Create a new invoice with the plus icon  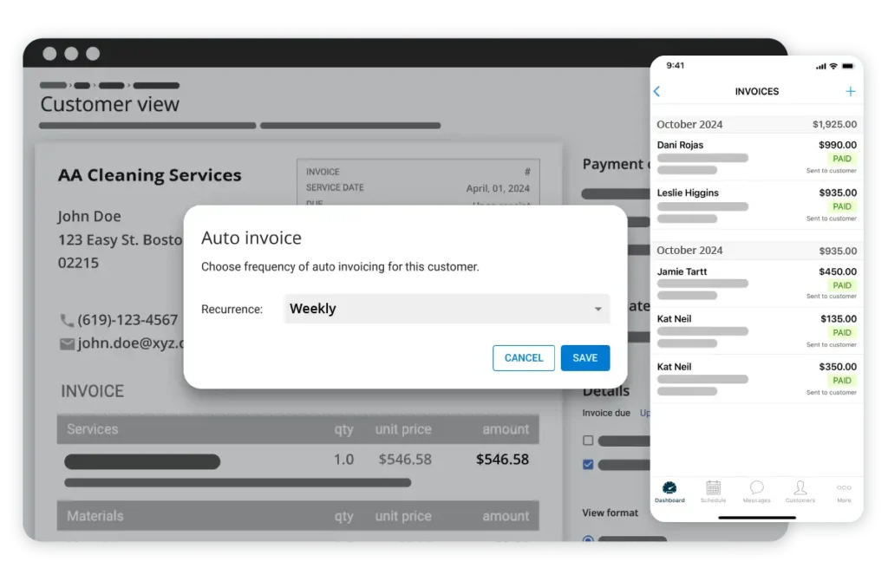pos(851,91)
